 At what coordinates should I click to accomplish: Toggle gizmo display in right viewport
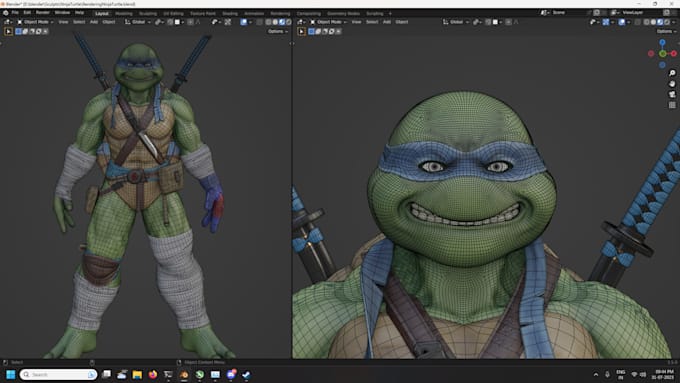click(606, 22)
